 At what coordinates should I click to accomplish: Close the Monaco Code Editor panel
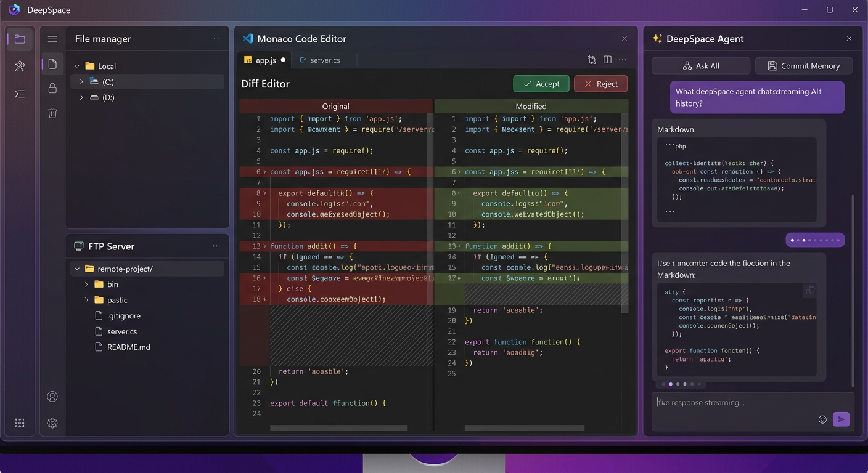tap(624, 38)
